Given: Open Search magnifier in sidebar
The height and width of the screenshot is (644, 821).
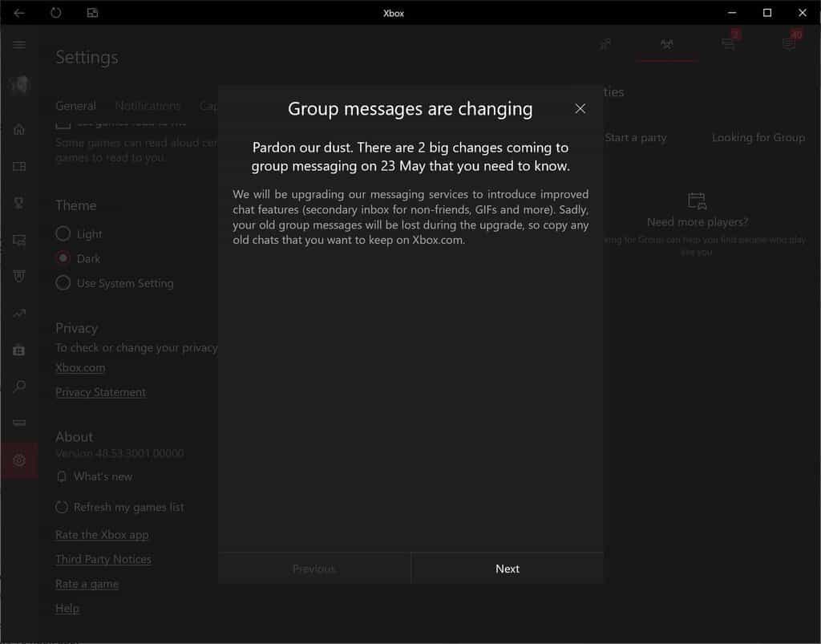Looking at the screenshot, I should click(19, 387).
